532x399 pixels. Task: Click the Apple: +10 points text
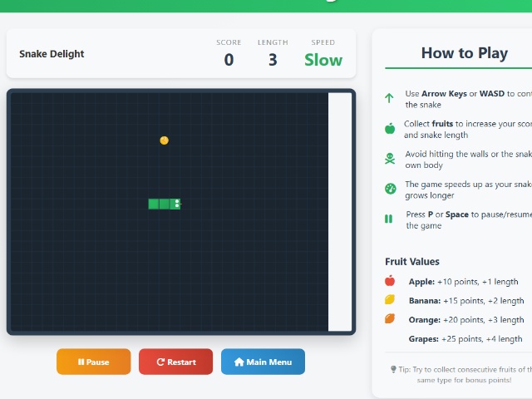click(464, 282)
